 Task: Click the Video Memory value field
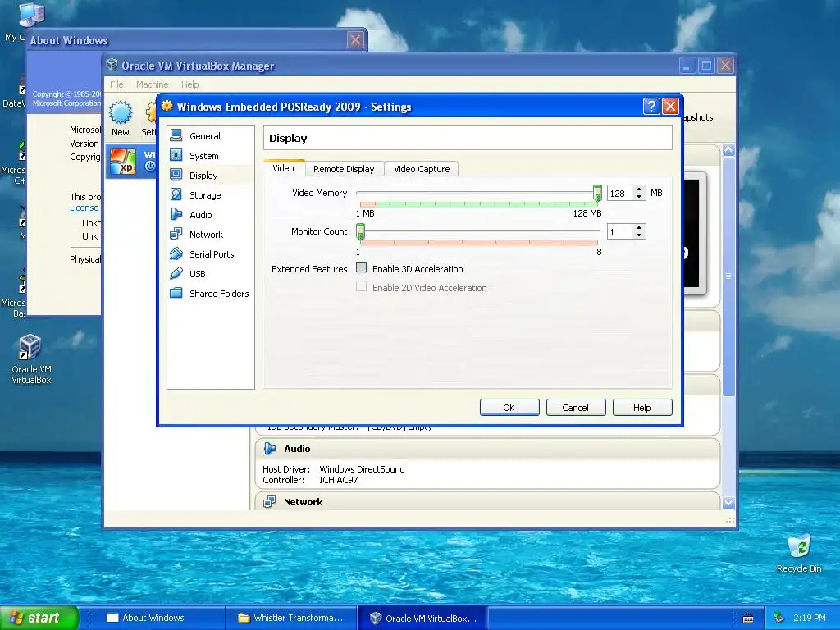pyautogui.click(x=620, y=194)
